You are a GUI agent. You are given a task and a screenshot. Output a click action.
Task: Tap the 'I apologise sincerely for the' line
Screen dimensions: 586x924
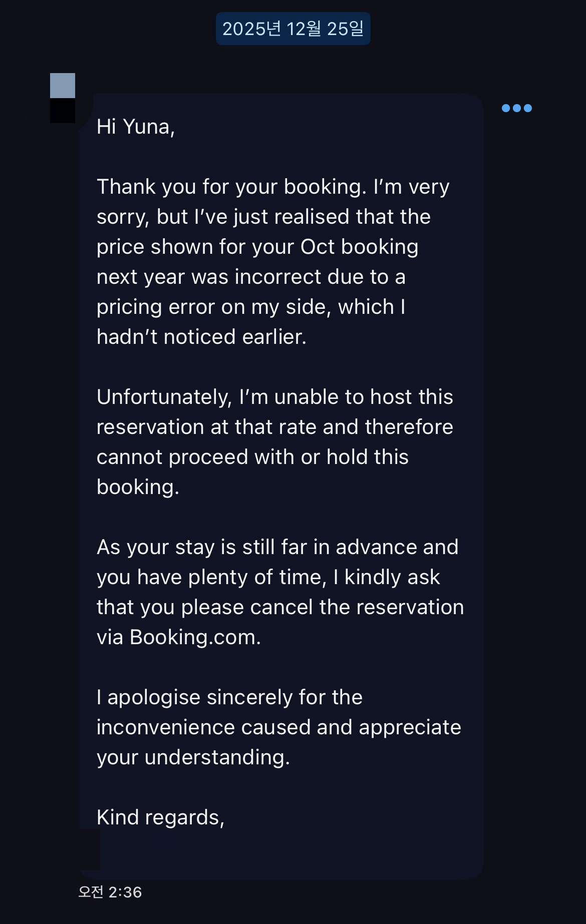pyautogui.click(x=229, y=697)
